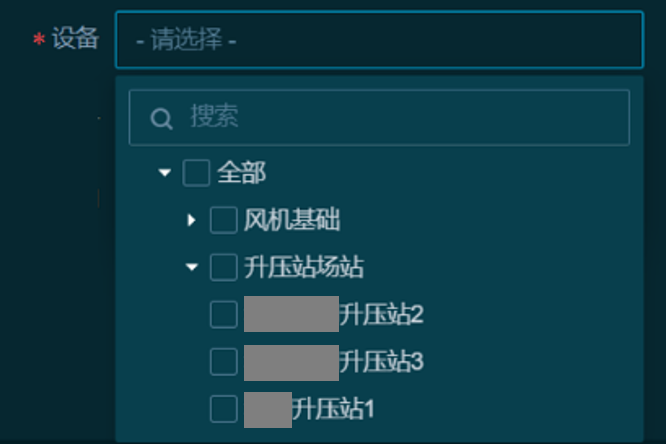Collapse the 全部 tree node arrow

tap(165, 174)
